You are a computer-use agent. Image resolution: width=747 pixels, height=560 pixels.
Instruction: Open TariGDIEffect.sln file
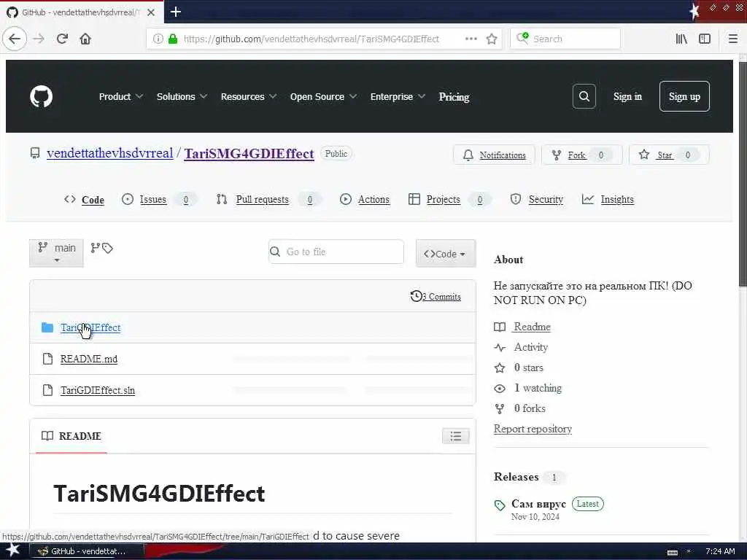(98, 390)
